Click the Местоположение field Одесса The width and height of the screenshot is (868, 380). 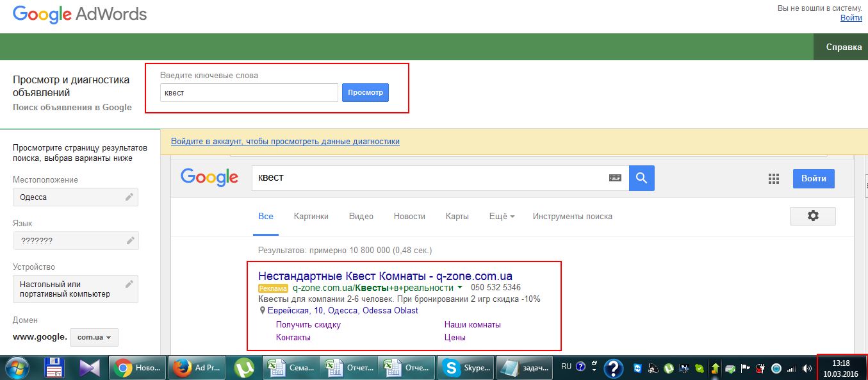click(76, 197)
